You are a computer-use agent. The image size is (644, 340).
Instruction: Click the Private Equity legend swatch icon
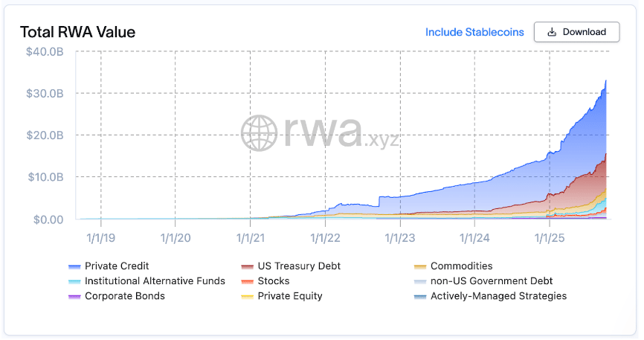(x=248, y=296)
